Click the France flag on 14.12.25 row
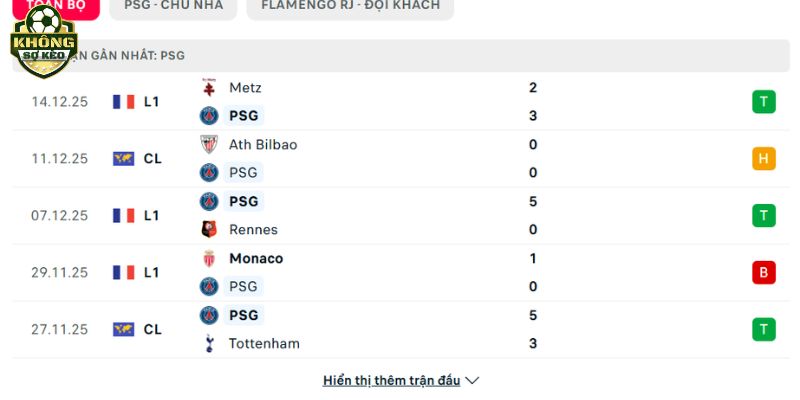Image resolution: width=800 pixels, height=400 pixels. (124, 101)
